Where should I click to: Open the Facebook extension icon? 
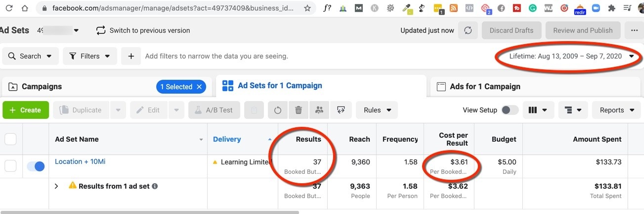point(501,8)
